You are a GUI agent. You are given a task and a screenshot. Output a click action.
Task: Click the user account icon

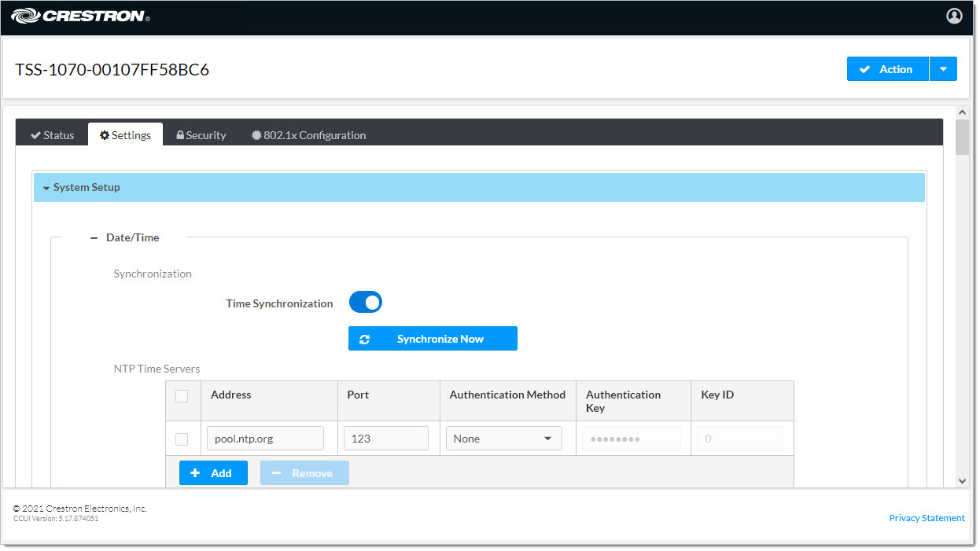(x=954, y=16)
